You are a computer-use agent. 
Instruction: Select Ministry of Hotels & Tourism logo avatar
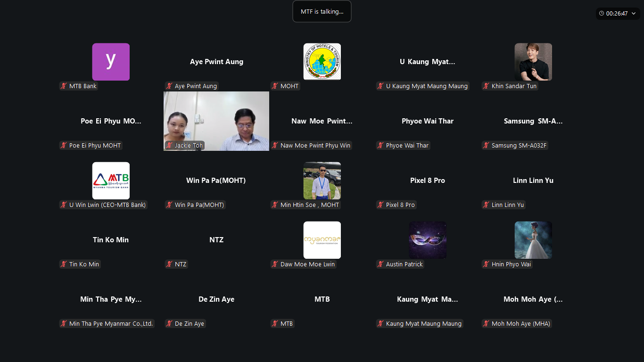(322, 62)
